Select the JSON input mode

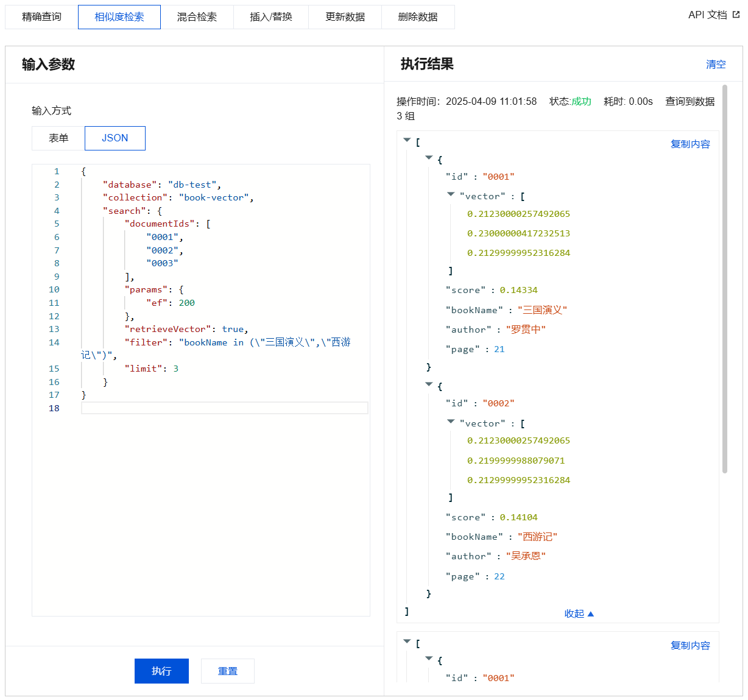(x=115, y=138)
